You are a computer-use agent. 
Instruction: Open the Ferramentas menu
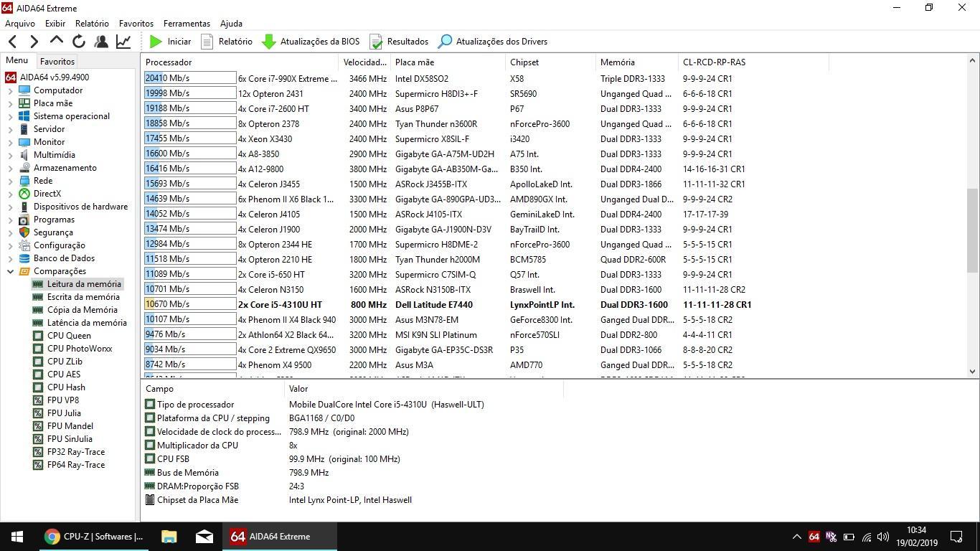187,24
